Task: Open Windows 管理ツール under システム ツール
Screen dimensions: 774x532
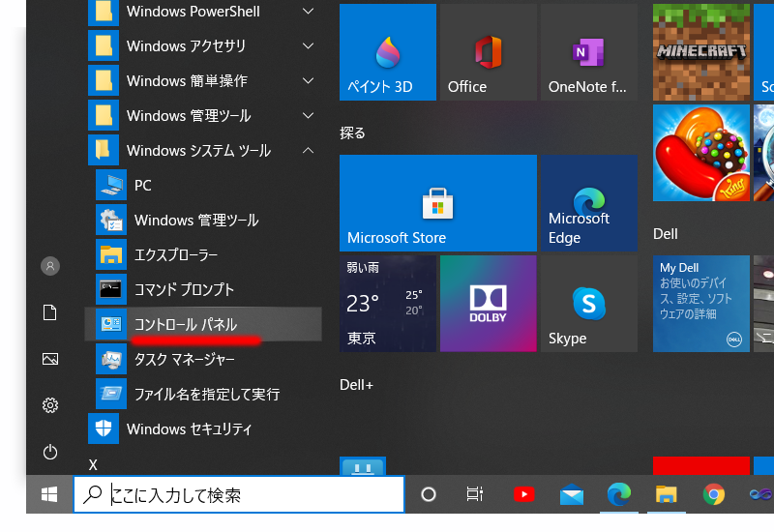Action: pyautogui.click(x=203, y=221)
